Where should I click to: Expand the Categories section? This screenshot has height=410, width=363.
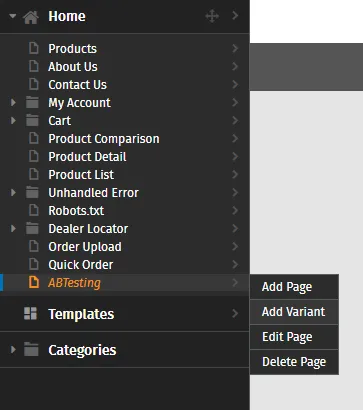pos(13,350)
